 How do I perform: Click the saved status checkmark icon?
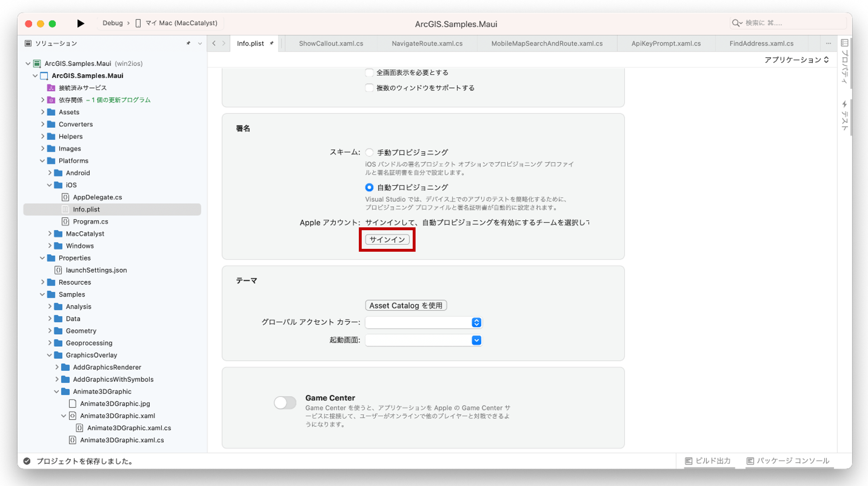27,461
